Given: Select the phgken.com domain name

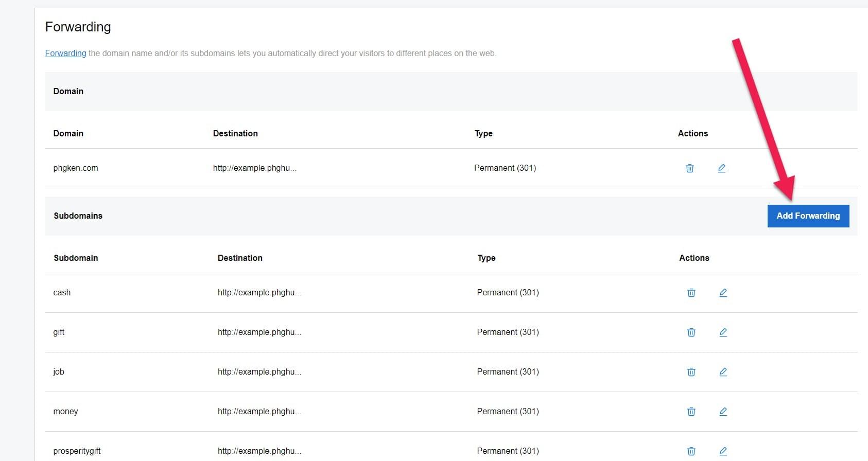Looking at the screenshot, I should point(76,168).
